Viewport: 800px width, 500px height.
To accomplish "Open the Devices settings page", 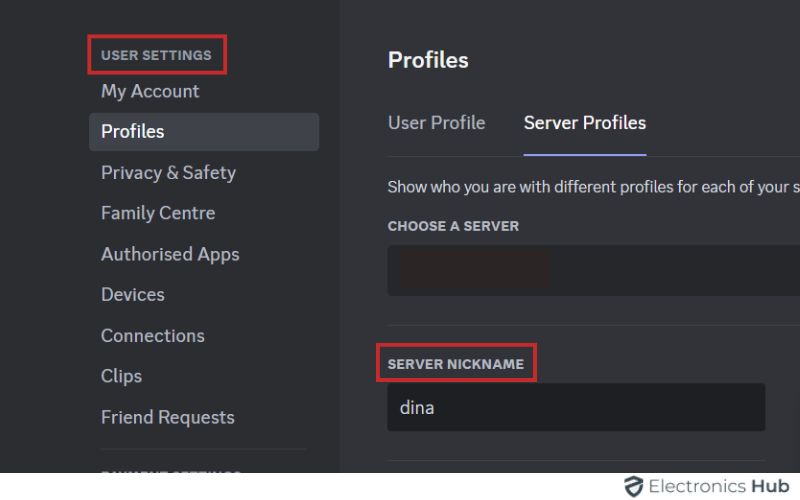I will pos(133,295).
